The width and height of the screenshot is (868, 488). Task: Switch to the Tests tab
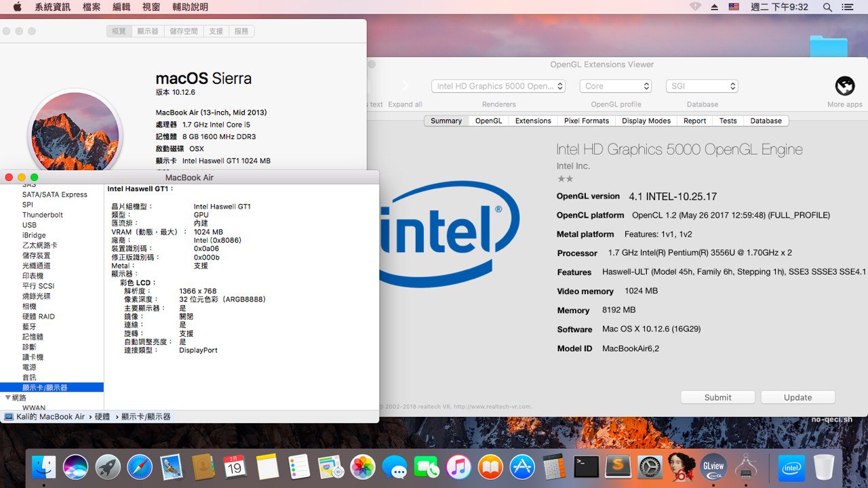pyautogui.click(x=728, y=121)
